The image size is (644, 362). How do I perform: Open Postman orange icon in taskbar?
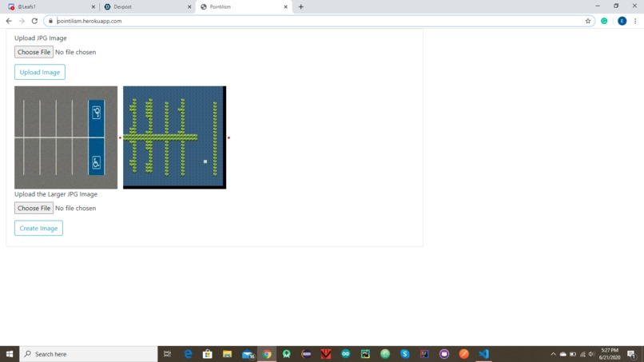pyautogui.click(x=463, y=354)
